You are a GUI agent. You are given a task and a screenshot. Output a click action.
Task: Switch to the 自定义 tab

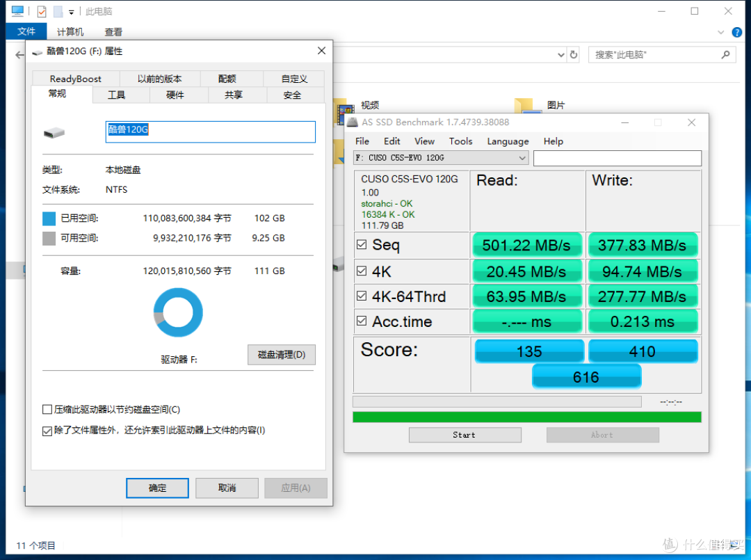coord(294,79)
